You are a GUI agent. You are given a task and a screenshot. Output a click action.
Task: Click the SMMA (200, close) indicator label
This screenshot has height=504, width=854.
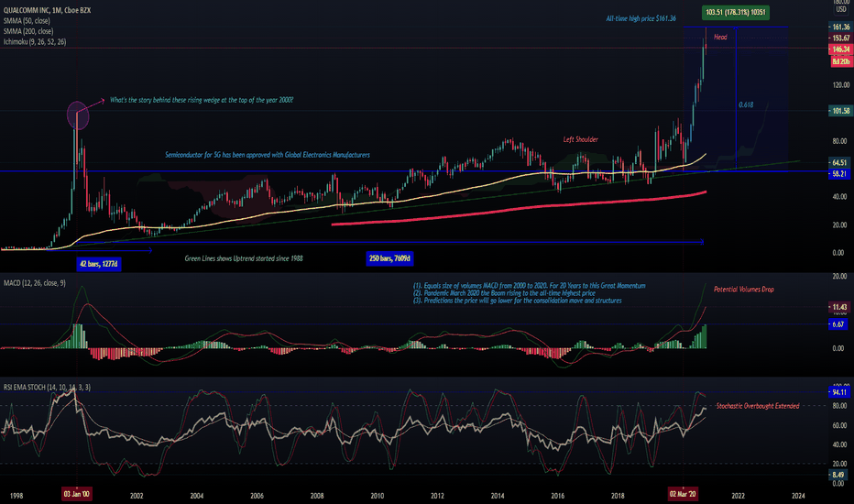(x=28, y=31)
